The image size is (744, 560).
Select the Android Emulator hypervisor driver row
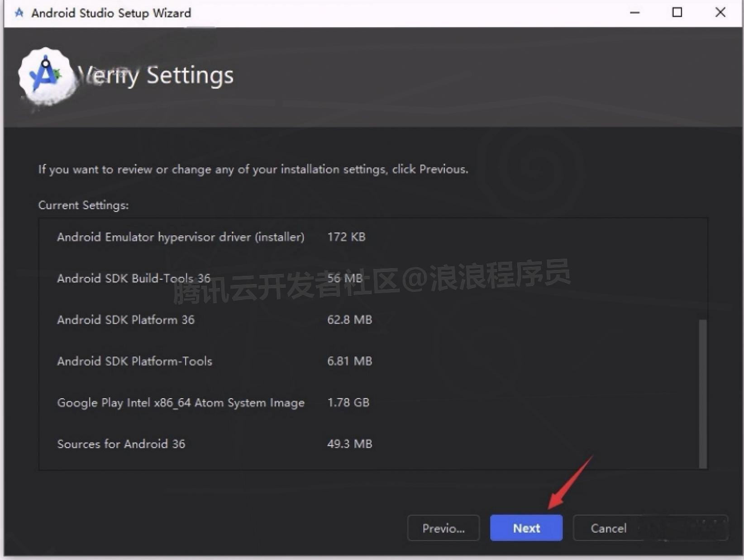pyautogui.click(x=180, y=237)
